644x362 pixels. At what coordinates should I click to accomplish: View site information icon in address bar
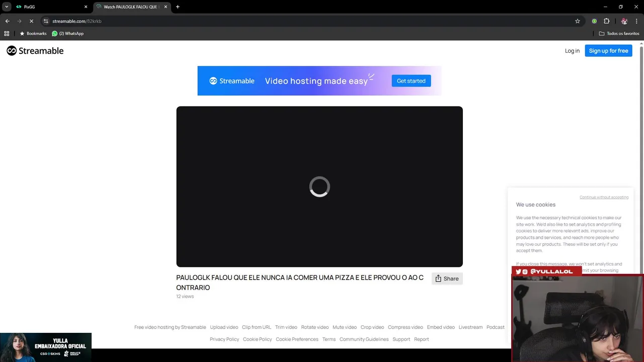pos(46,21)
